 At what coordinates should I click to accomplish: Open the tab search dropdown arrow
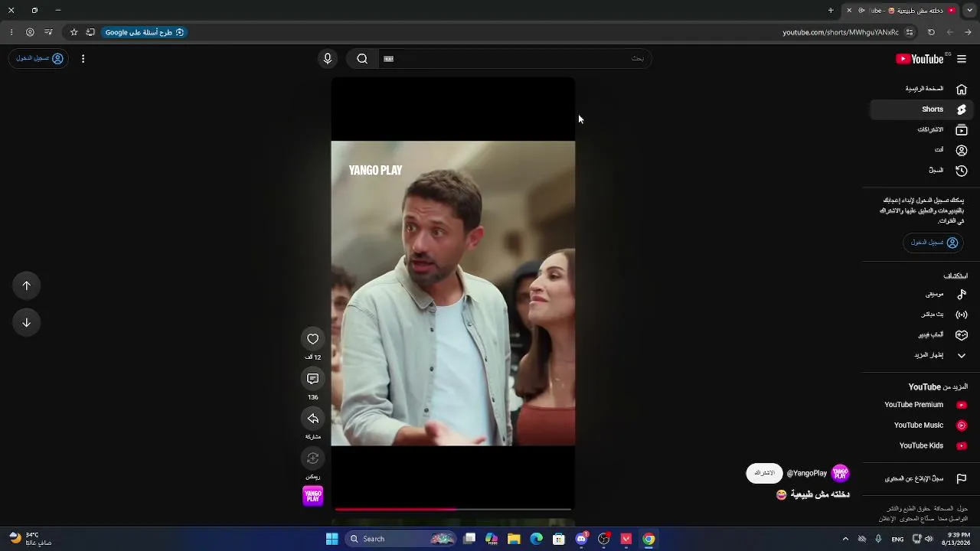[969, 11]
